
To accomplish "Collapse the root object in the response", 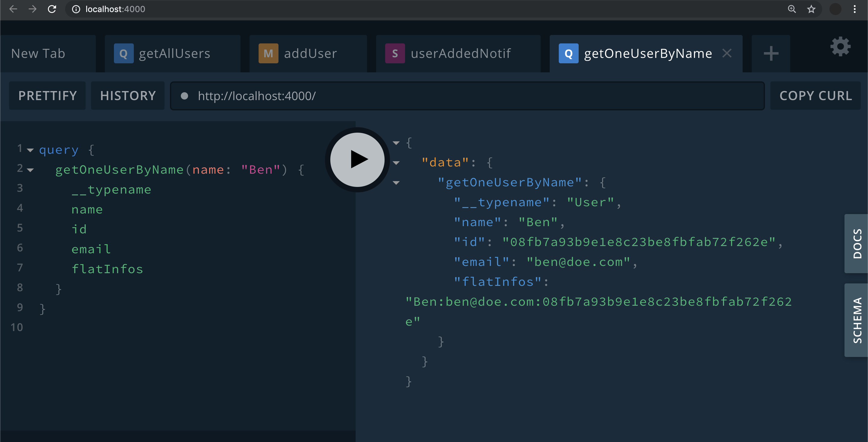I will coord(396,143).
